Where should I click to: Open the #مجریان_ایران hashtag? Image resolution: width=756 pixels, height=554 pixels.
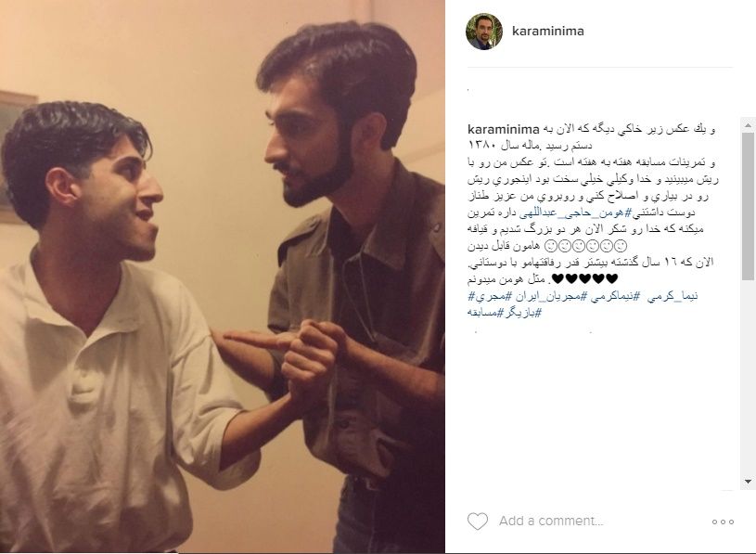(545, 296)
